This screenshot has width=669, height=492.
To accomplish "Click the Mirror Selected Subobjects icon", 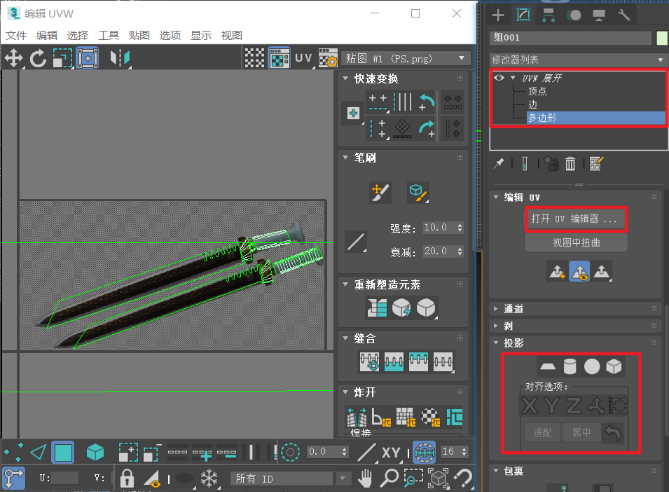I will click(120, 58).
